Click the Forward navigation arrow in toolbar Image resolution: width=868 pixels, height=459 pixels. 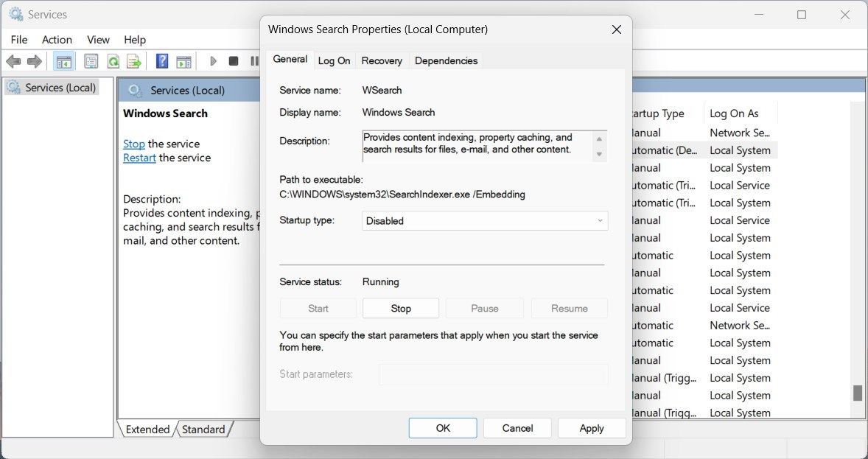[x=33, y=60]
